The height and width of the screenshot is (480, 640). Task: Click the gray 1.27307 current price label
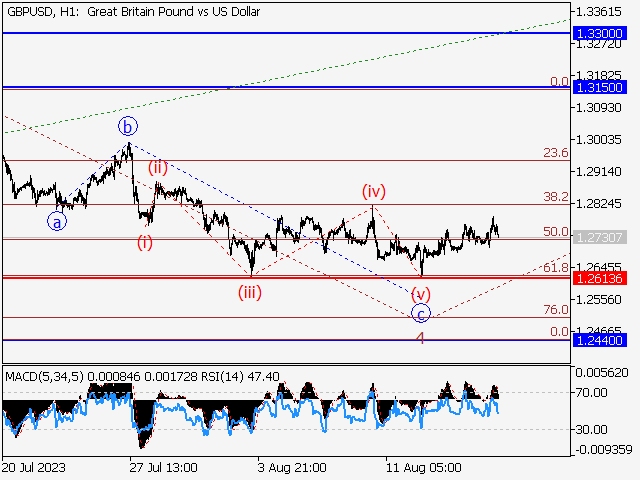[599, 237]
